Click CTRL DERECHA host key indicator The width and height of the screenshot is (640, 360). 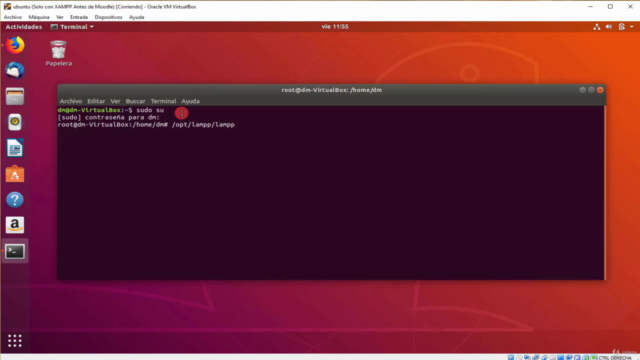coord(615,358)
